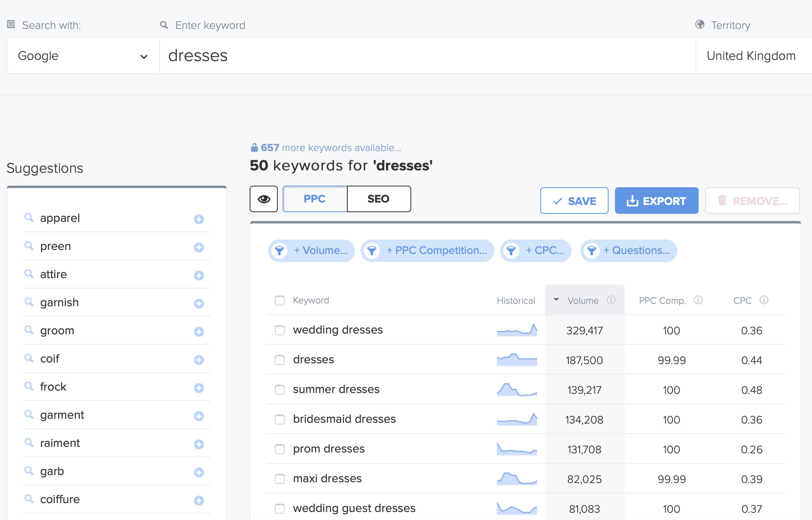Screen dimensions: 812x520
Task: Open the prom dresses keyword
Action: tap(329, 449)
